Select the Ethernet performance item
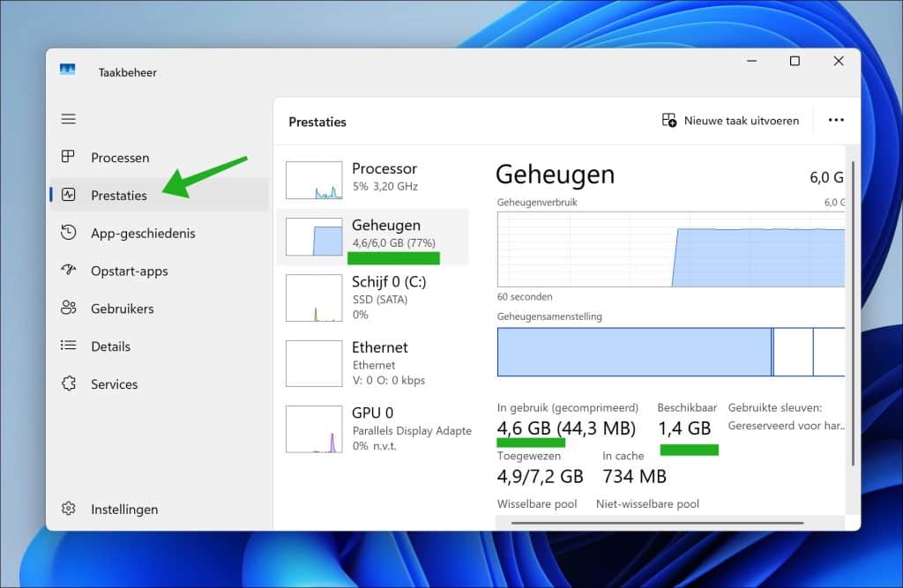 (x=373, y=363)
